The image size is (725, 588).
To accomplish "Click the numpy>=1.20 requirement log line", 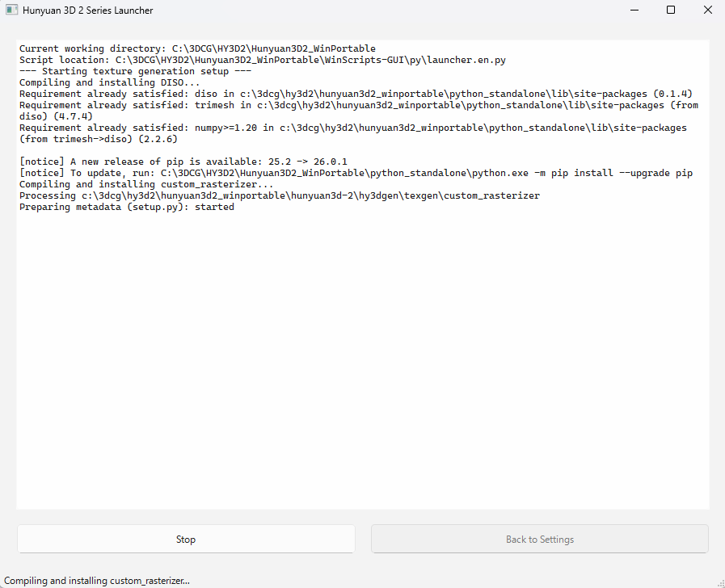I will [x=352, y=128].
